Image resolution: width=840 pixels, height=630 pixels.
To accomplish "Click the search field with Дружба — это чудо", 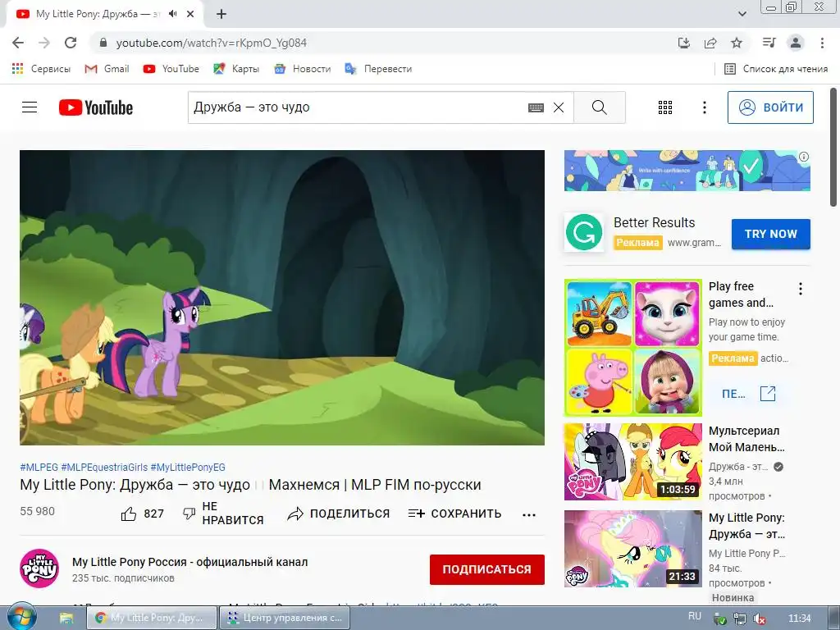I will 356,107.
